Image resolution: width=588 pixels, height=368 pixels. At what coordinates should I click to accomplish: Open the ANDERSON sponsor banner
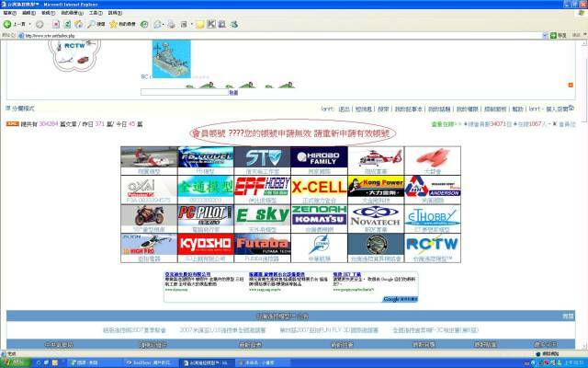433,187
